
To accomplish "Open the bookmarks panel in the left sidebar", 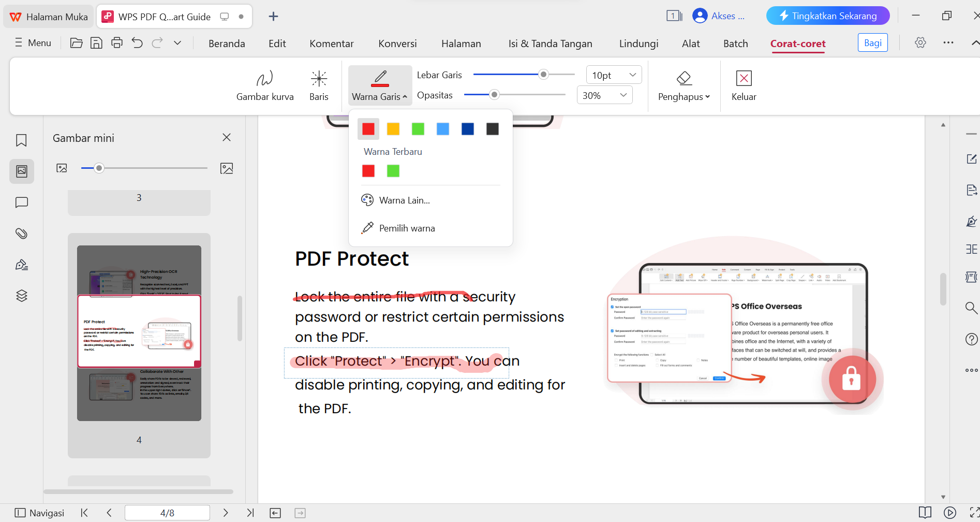I will (x=21, y=140).
